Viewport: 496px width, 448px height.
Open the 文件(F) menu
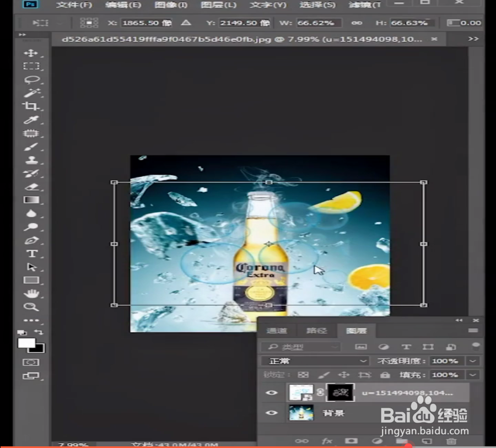pos(74,5)
